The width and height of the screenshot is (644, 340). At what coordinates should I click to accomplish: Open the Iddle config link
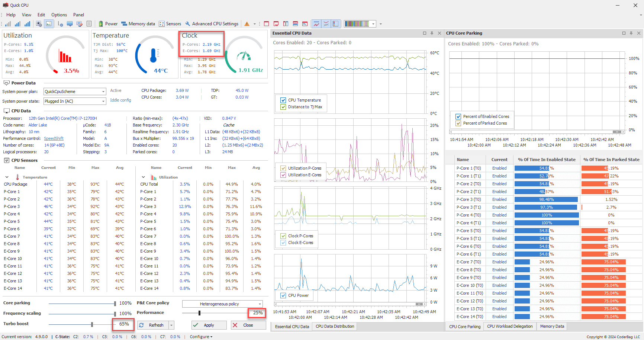[x=120, y=100]
